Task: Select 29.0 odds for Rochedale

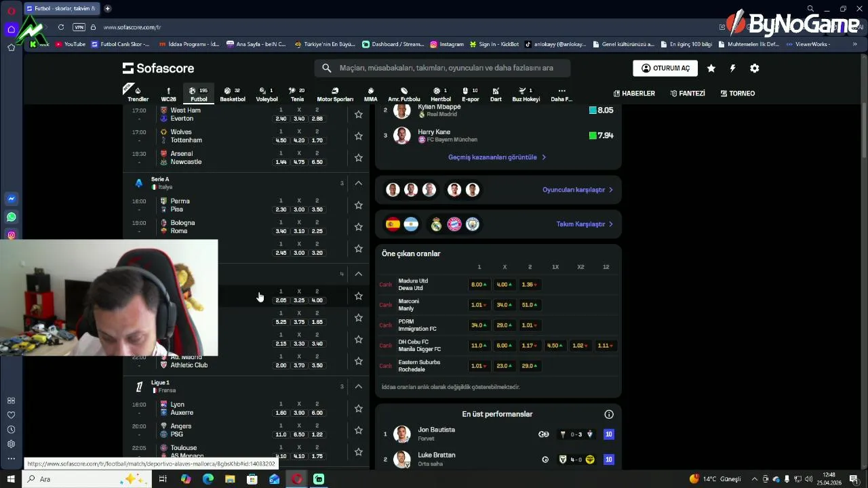Action: coord(529,366)
